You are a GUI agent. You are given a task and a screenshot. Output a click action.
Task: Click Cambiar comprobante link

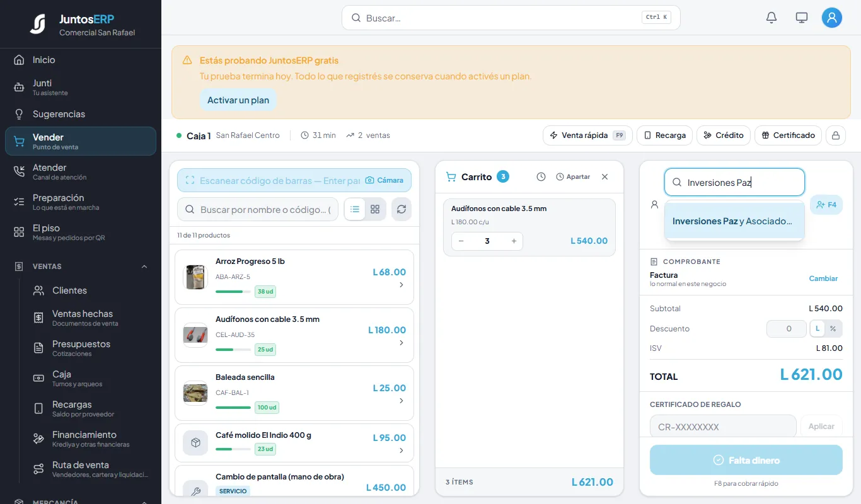823,278
